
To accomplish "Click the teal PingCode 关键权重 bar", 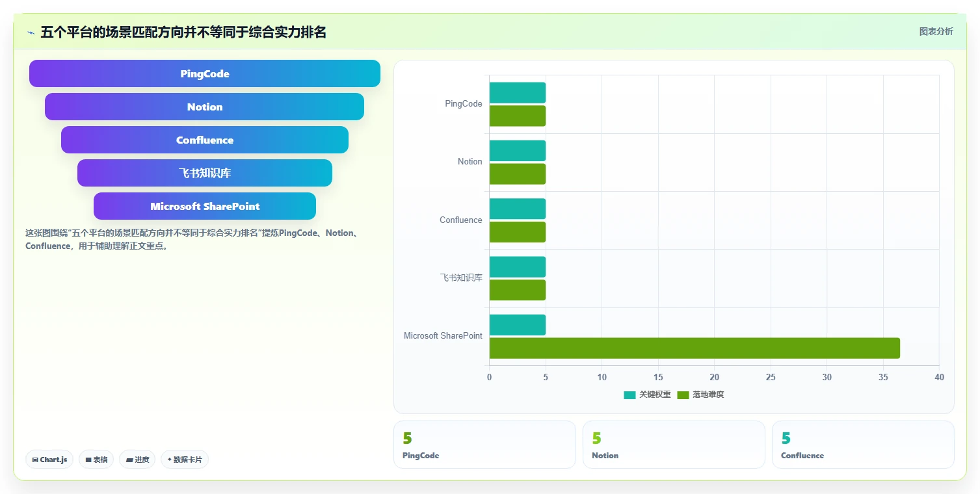I will [x=518, y=92].
